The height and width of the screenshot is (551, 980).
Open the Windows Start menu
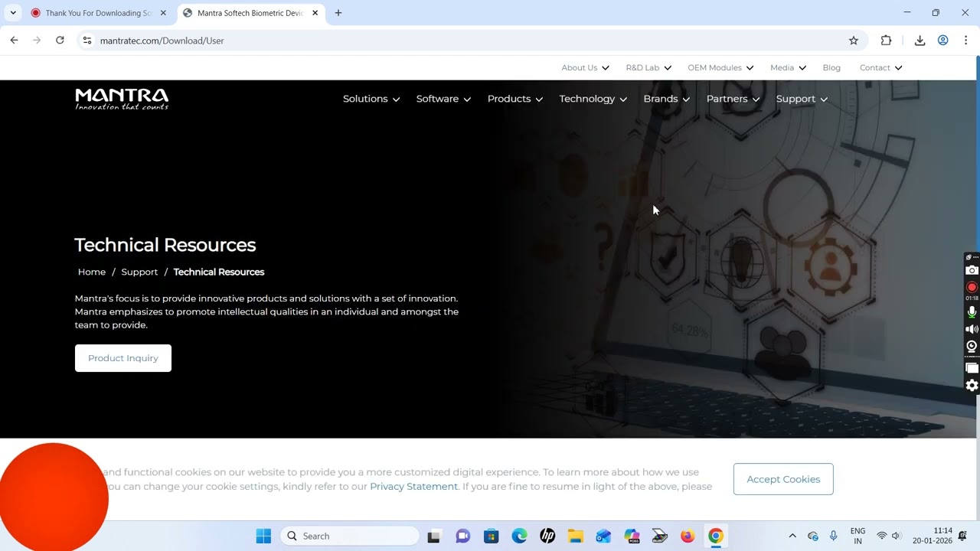[263, 536]
